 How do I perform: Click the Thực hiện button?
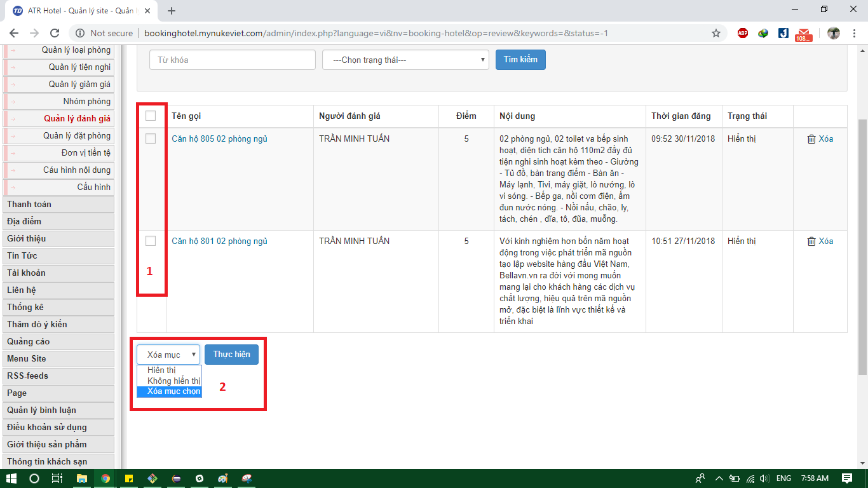click(x=231, y=355)
